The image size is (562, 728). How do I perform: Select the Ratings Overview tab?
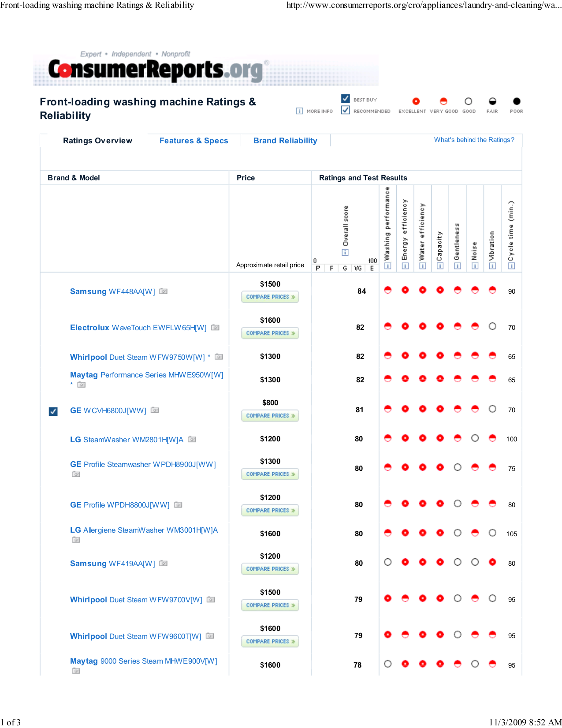click(x=97, y=141)
